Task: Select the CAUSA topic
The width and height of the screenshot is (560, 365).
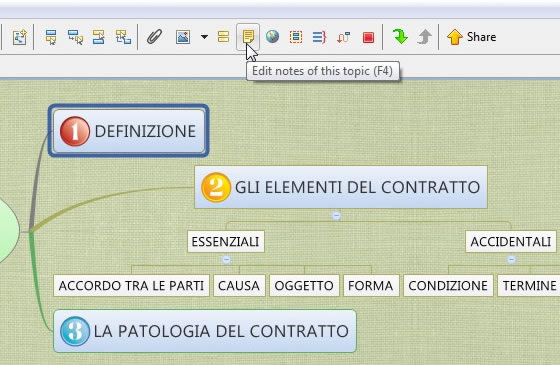Action: [x=239, y=286]
